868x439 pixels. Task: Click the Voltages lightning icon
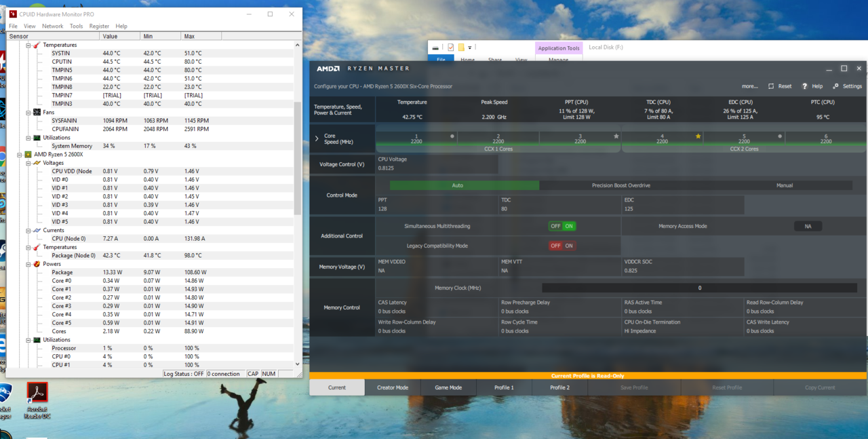tap(37, 163)
